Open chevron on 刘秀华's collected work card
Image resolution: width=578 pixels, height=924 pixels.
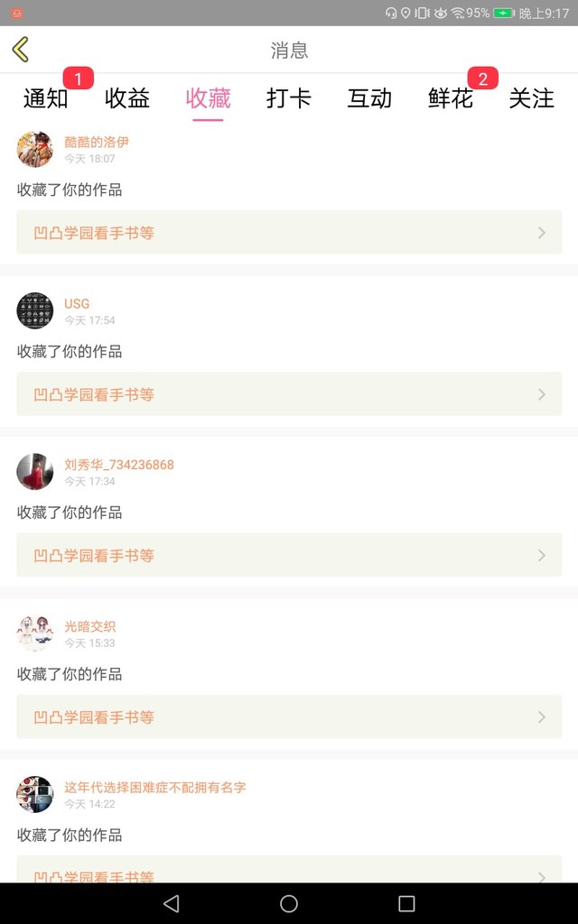pos(542,556)
